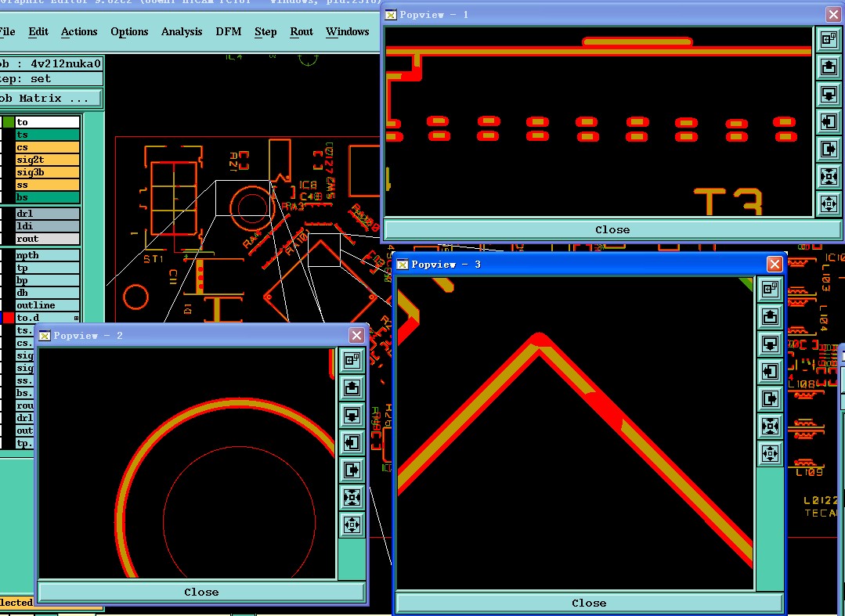Image resolution: width=845 pixels, height=616 pixels.
Task: Select layer 'to.d' in the layer list
Action: [x=48, y=318]
